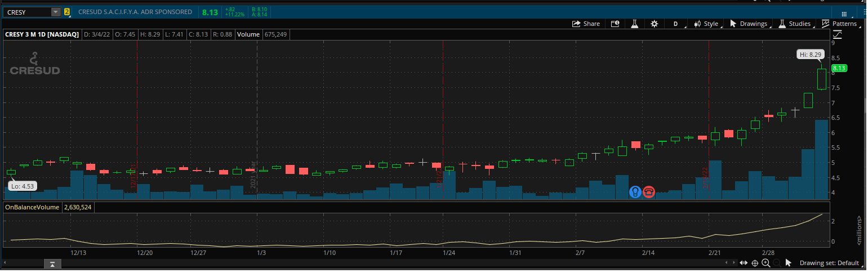Open chart settings gear icon

[654, 24]
